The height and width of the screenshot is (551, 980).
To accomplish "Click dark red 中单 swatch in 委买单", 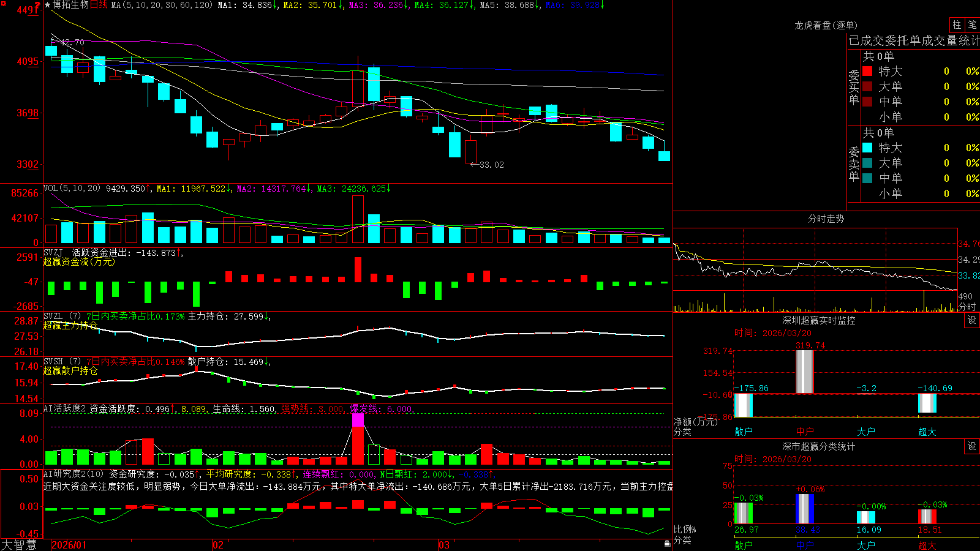I will pos(867,102).
